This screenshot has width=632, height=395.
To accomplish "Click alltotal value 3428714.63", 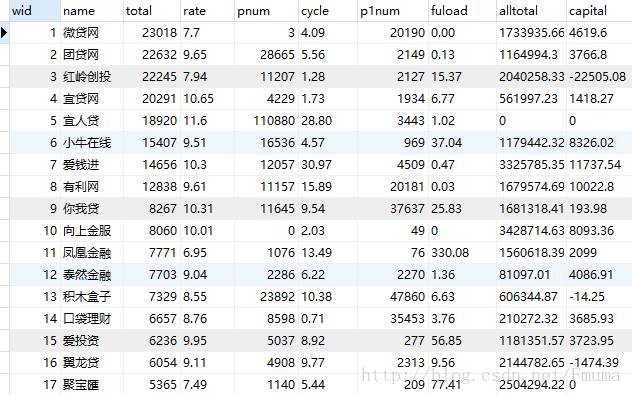I will [532, 231].
